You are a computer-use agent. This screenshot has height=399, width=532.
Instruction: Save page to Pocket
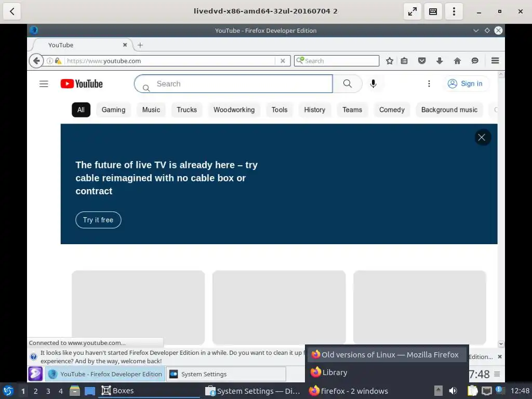tap(422, 61)
